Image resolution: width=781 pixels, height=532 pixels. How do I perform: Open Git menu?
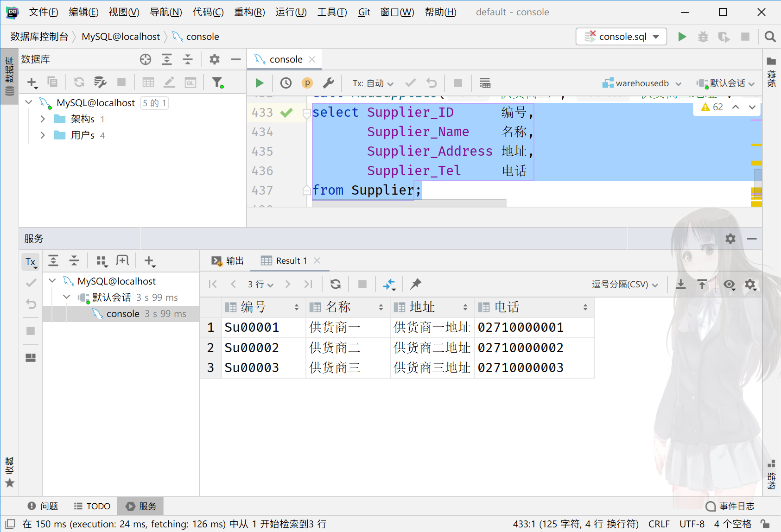tap(364, 12)
